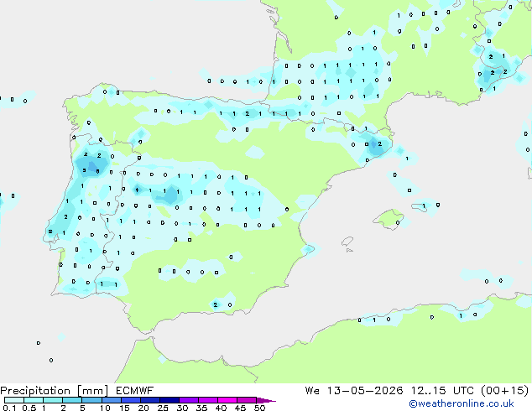This screenshot has height=411, width=532.
Task: Pick the 15–20 mm blue legend swatch
Action: pyautogui.click(x=131, y=400)
